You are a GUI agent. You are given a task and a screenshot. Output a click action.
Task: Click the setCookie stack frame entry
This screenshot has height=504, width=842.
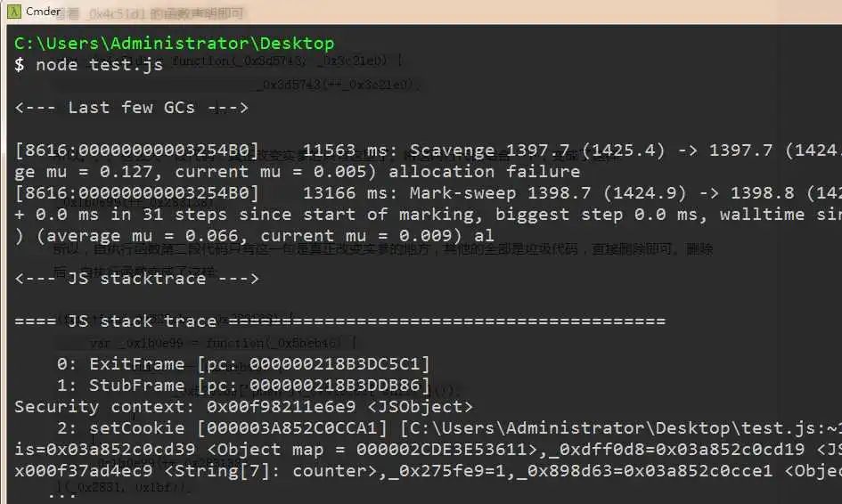pos(137,427)
